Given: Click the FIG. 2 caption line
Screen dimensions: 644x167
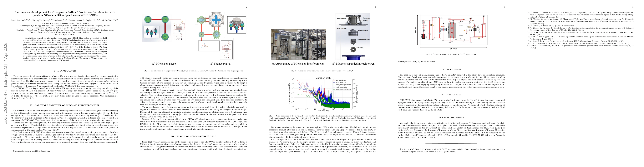Looking at the screenshot, I should click(x=322, y=71).
